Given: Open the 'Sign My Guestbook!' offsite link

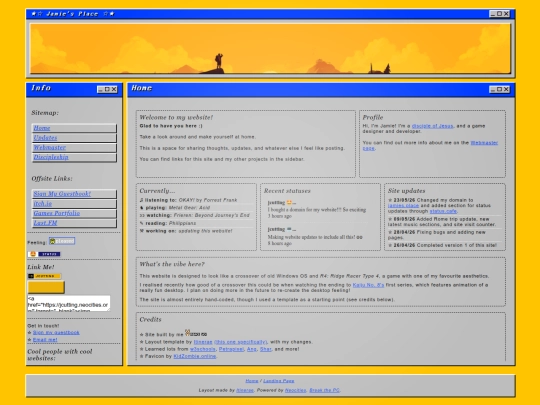Looking at the screenshot, I should [74, 194].
